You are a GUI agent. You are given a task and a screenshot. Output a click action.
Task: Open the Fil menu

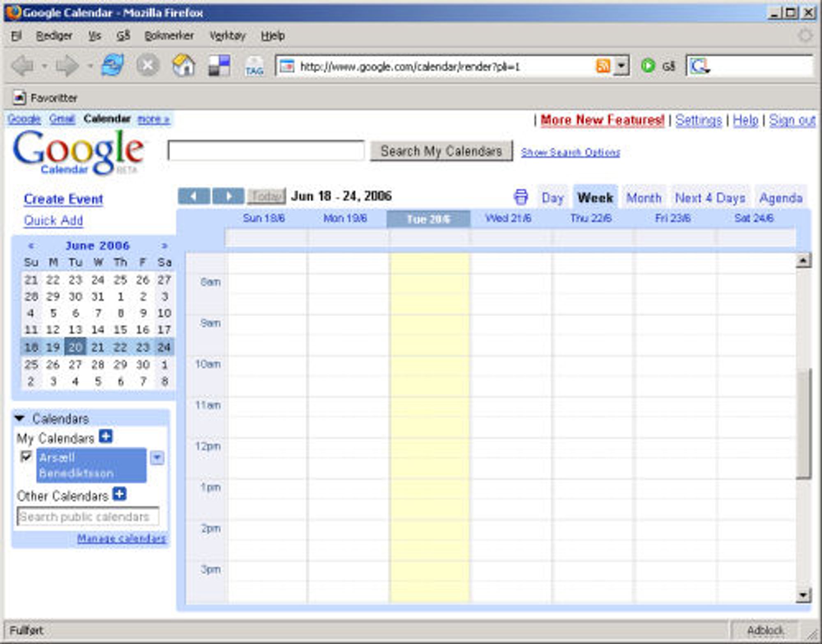[x=16, y=36]
